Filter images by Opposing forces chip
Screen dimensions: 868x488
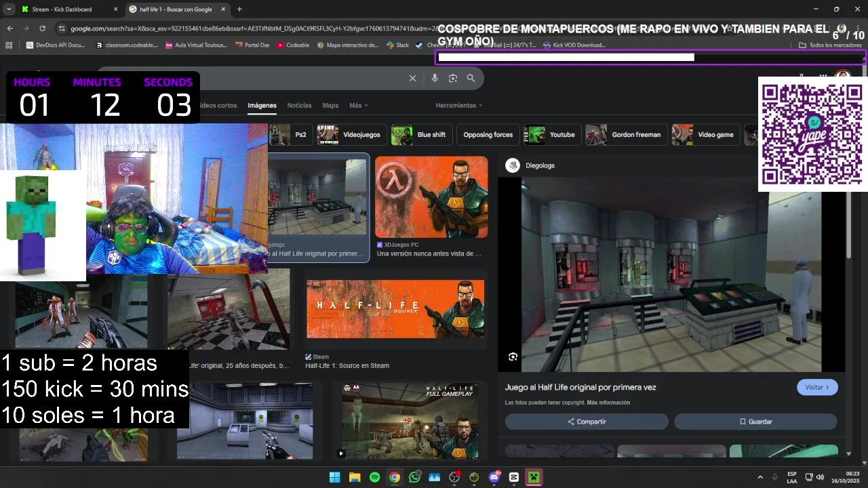coord(488,134)
